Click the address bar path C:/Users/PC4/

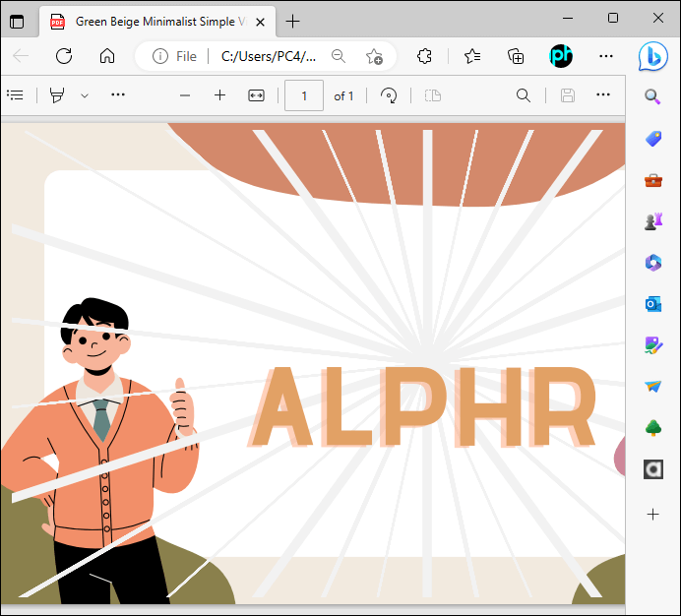[x=269, y=56]
